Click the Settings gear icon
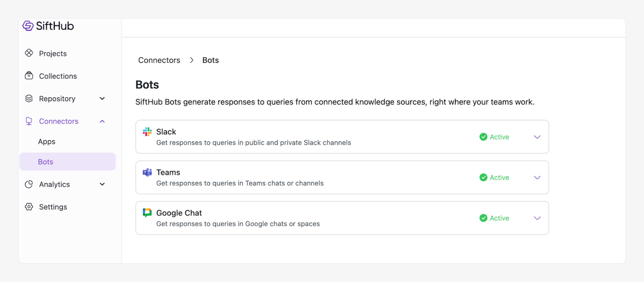The height and width of the screenshot is (282, 644). (x=29, y=207)
